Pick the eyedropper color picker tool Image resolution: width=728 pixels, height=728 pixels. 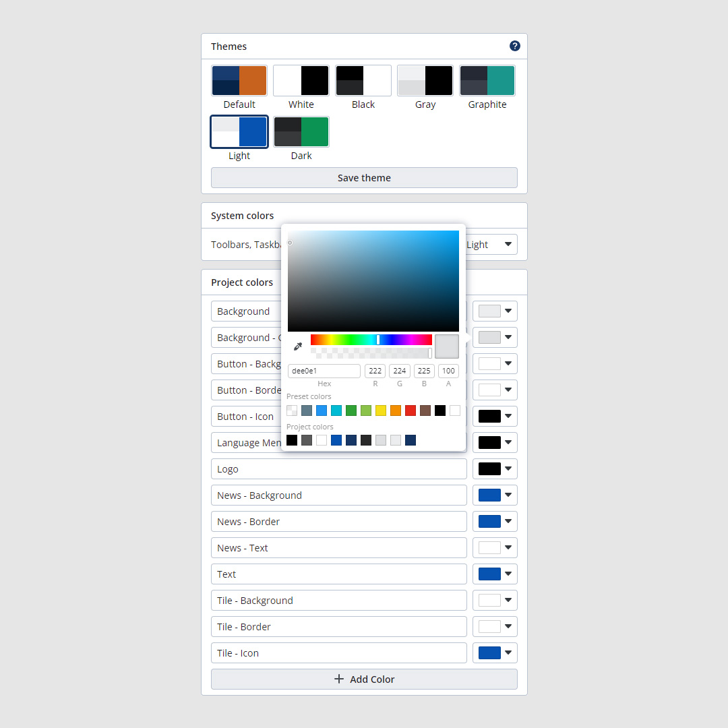[x=297, y=346]
